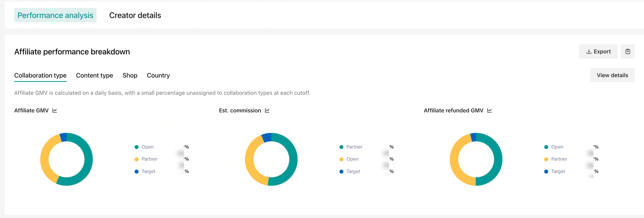Screen dimensions: 644x218
Task: Click the View details button
Action: pyautogui.click(x=612, y=75)
